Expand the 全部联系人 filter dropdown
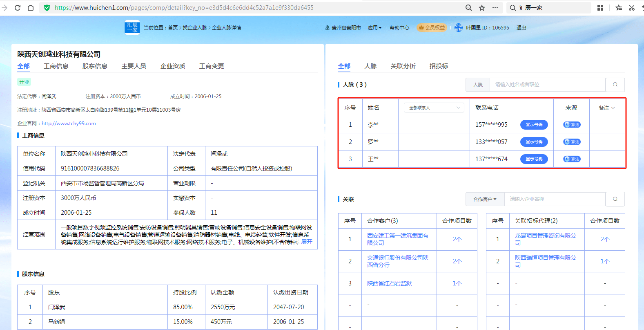This screenshot has width=644, height=330. click(x=434, y=108)
